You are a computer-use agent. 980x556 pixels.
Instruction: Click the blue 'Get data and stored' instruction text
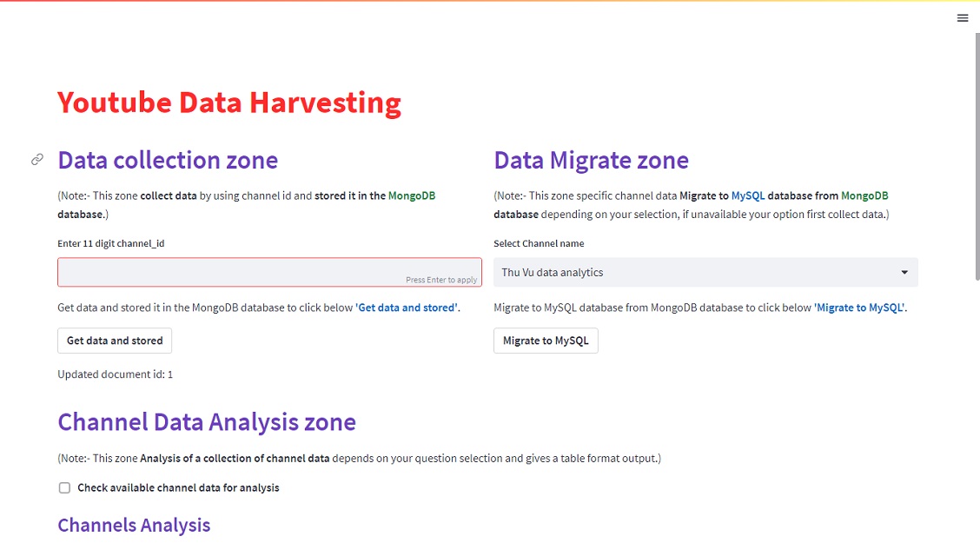[407, 308]
